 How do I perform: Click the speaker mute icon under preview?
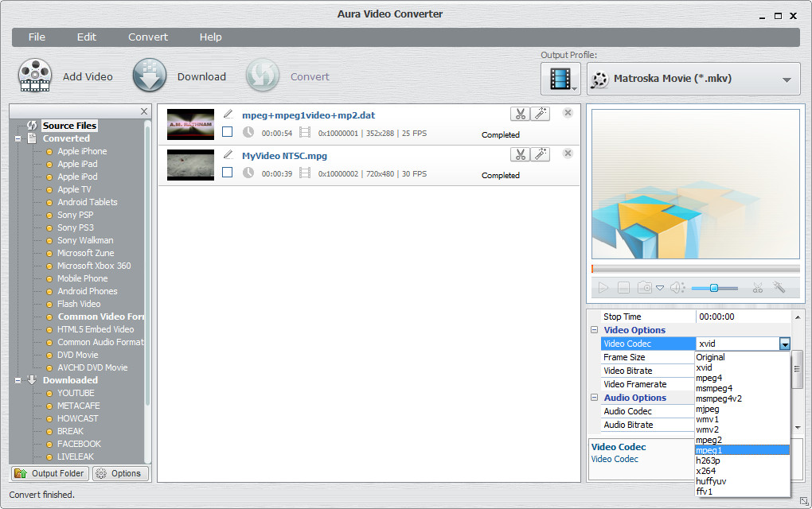coord(677,288)
